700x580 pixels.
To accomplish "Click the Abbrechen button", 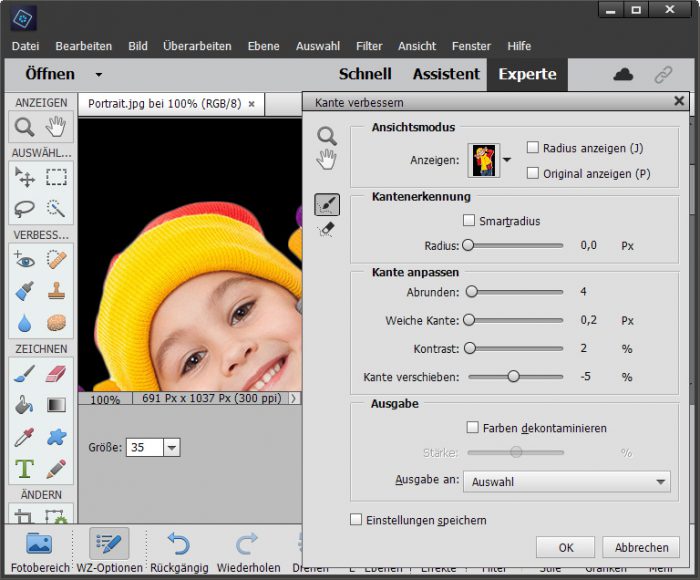I will point(641,547).
